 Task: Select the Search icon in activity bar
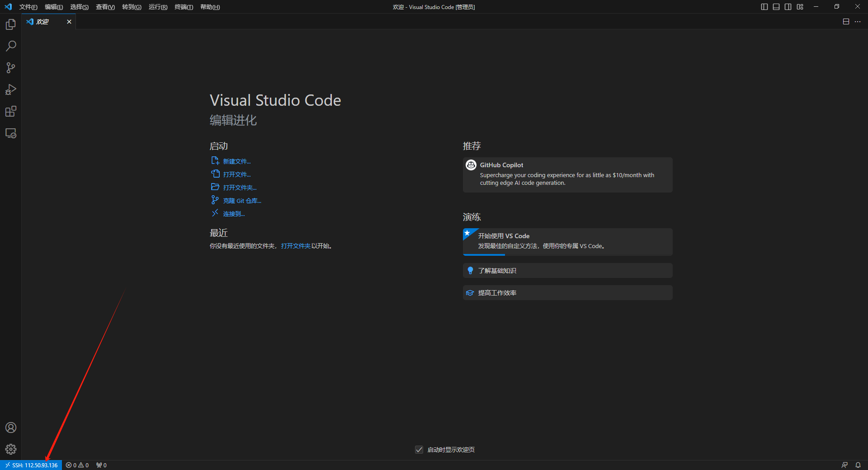coord(10,46)
